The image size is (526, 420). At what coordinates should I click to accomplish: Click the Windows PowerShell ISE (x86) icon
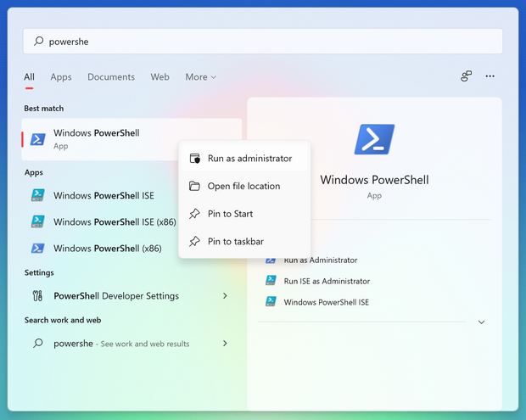tap(38, 221)
